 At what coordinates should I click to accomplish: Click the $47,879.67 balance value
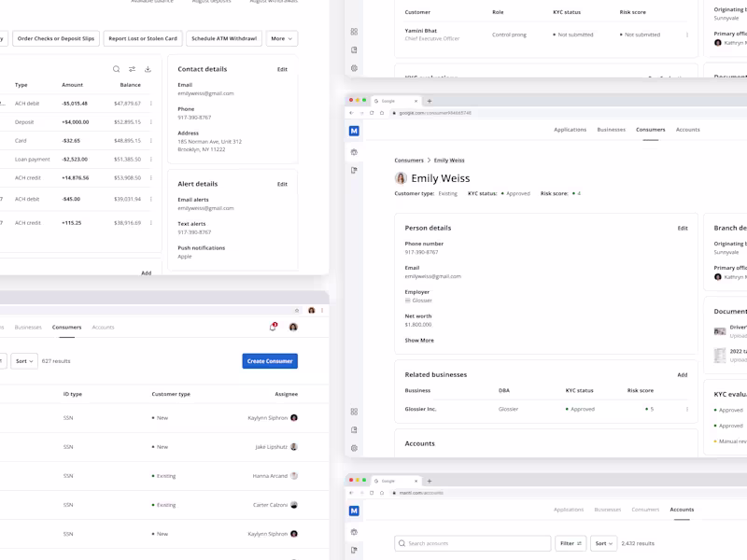pos(127,104)
